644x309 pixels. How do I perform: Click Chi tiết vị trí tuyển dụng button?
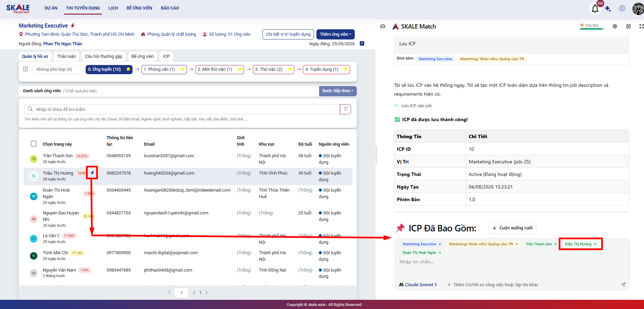pos(288,34)
